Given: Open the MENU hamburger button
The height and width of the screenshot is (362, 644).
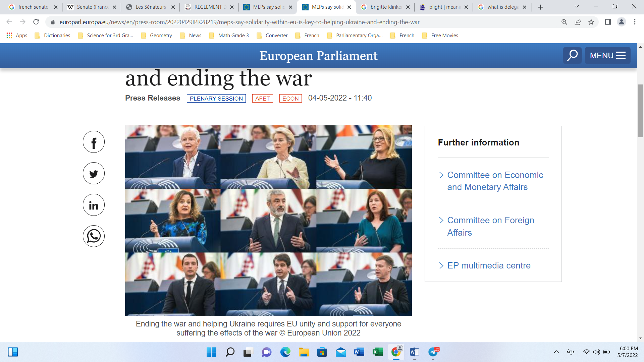Looking at the screenshot, I should coord(607,55).
